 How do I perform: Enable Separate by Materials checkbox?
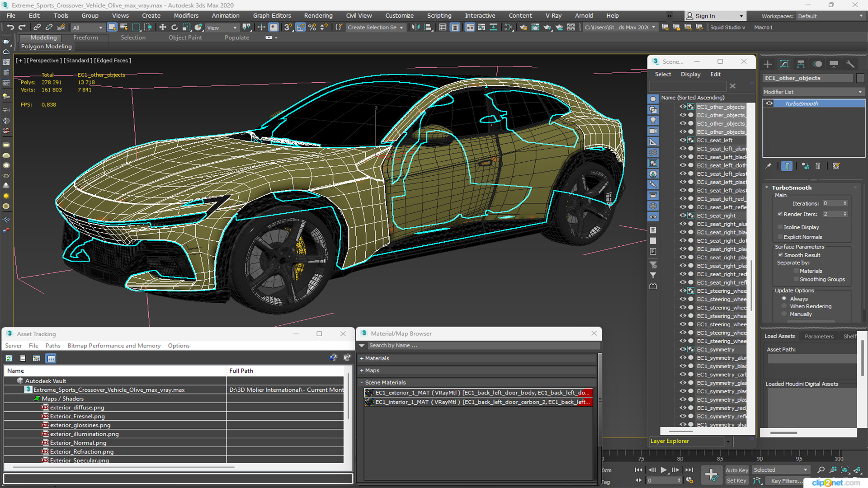[x=796, y=271]
